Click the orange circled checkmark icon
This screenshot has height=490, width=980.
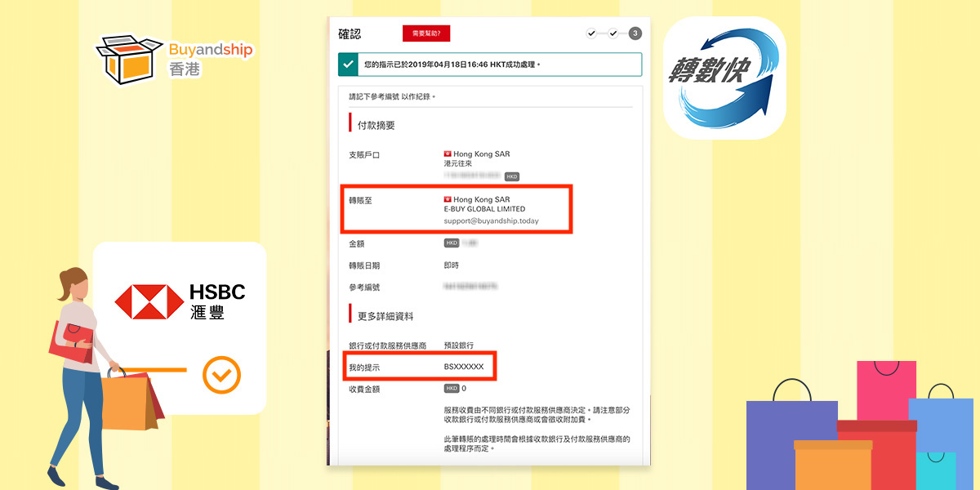pos(221,376)
